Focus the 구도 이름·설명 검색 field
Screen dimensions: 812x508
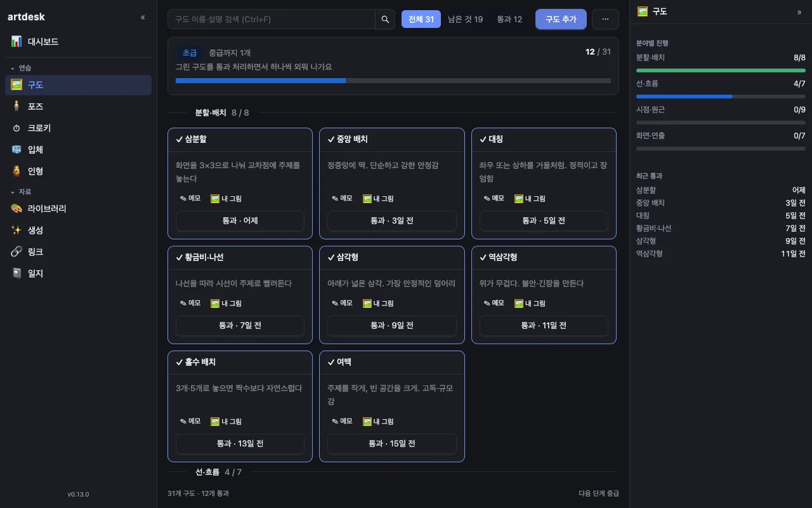[x=272, y=19]
